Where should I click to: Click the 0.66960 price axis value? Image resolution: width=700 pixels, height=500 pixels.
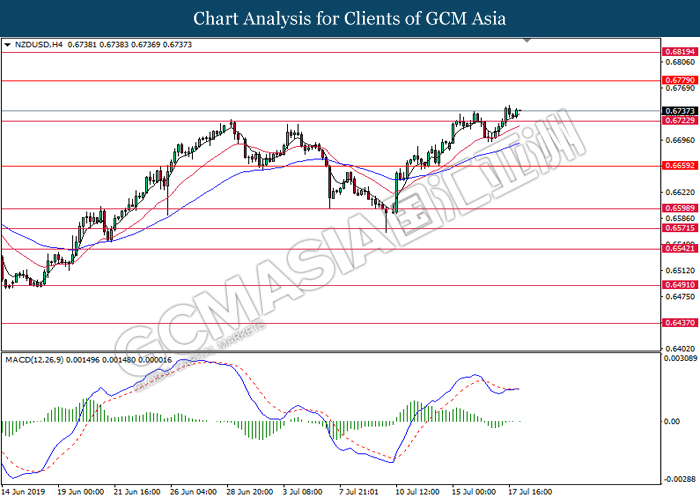680,140
